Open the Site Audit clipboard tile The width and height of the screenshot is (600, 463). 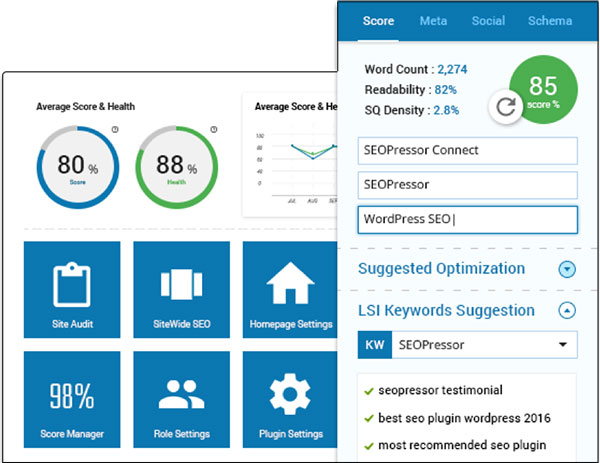(x=72, y=290)
